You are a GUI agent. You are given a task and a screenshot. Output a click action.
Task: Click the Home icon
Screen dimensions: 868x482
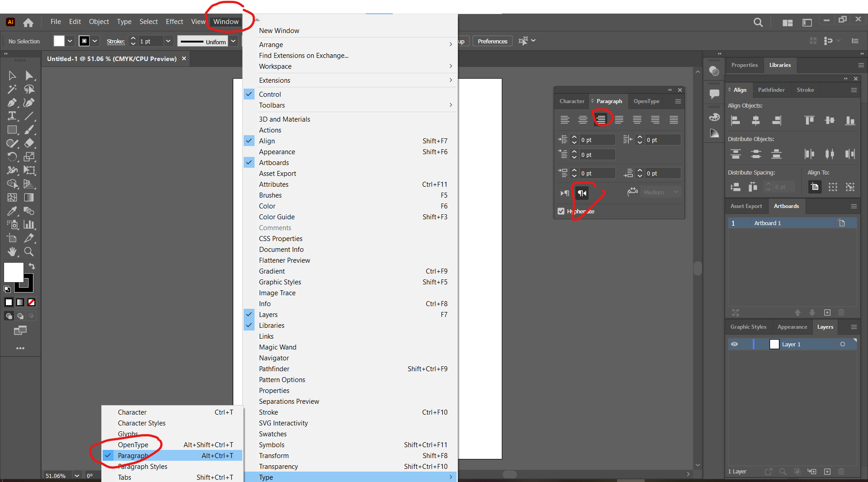(x=28, y=22)
